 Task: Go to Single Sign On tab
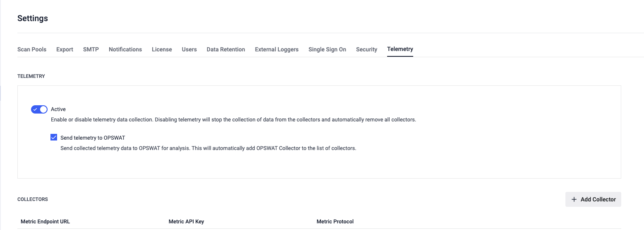pyautogui.click(x=327, y=49)
